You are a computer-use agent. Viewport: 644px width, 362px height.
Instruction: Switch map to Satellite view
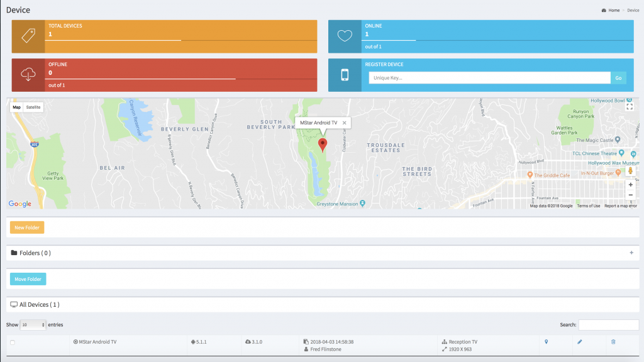click(x=33, y=107)
